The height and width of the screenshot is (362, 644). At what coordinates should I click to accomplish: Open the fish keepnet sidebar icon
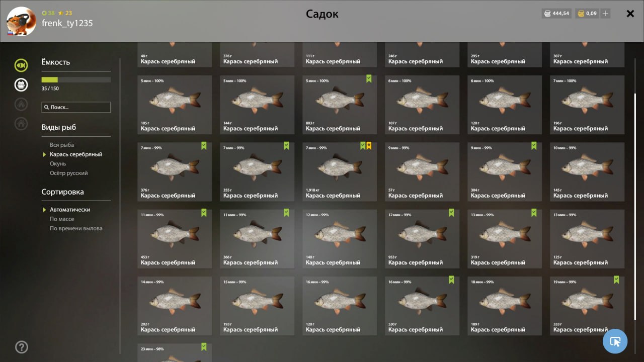21,65
